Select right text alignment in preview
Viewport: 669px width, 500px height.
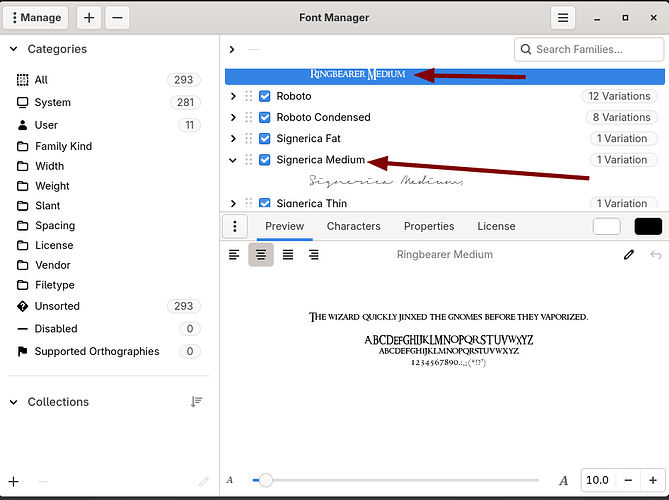[x=314, y=255]
